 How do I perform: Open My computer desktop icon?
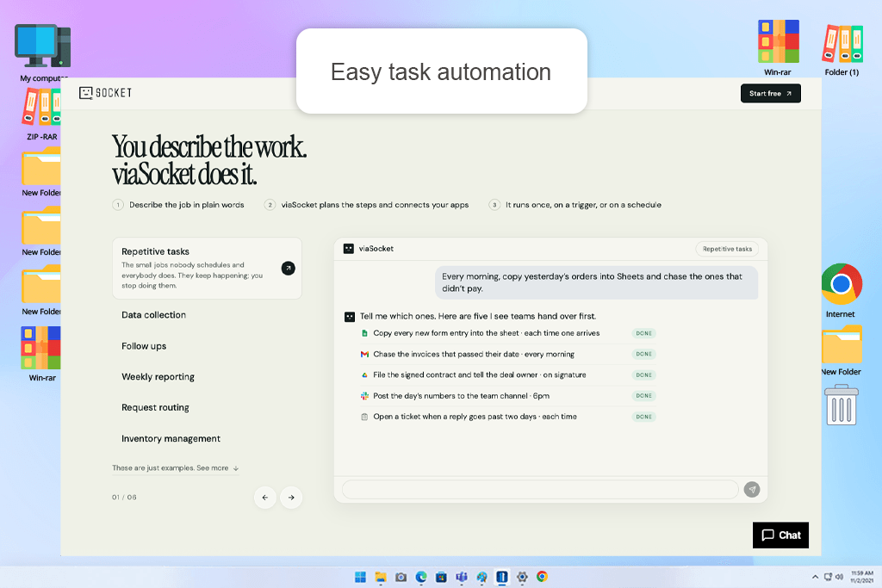(43, 53)
